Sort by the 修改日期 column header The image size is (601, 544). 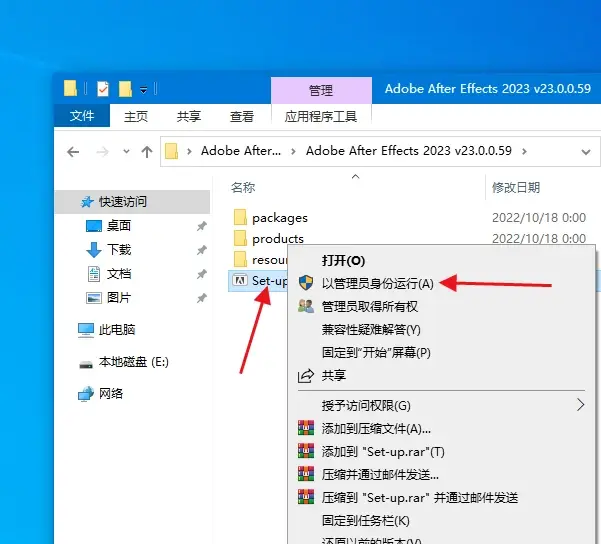(x=516, y=187)
